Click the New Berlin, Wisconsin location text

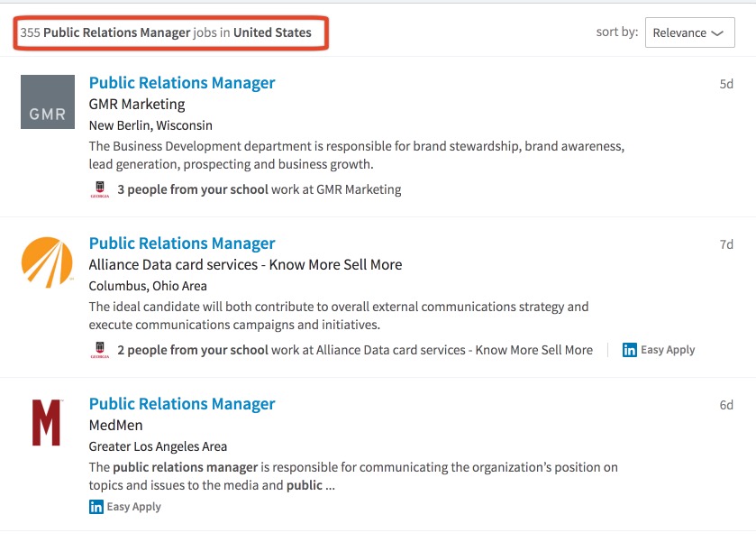[x=150, y=125]
